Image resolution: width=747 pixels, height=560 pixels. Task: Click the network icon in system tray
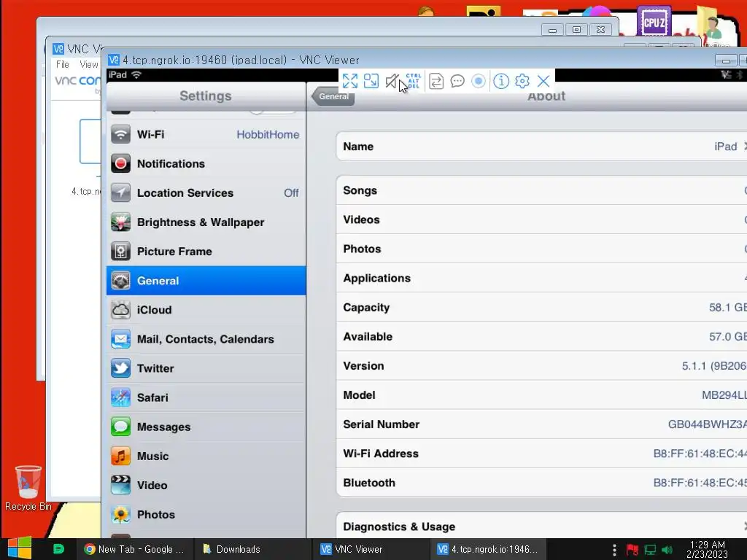point(650,550)
